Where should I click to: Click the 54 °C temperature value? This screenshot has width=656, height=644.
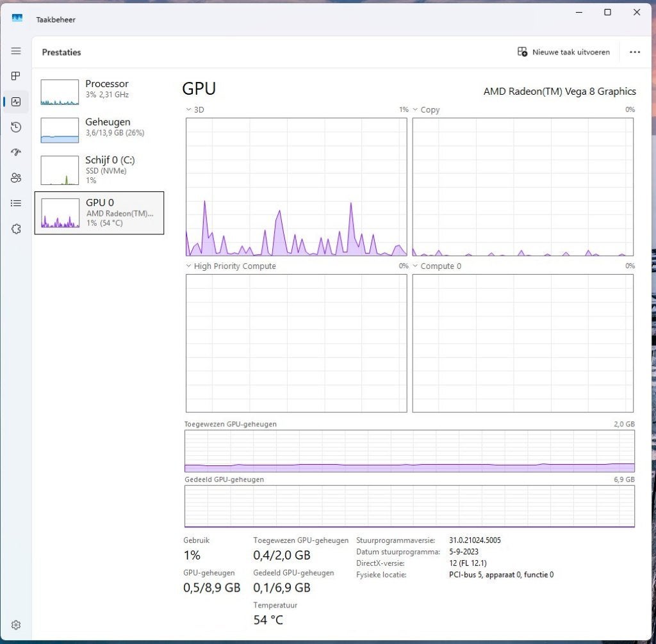[x=268, y=620]
